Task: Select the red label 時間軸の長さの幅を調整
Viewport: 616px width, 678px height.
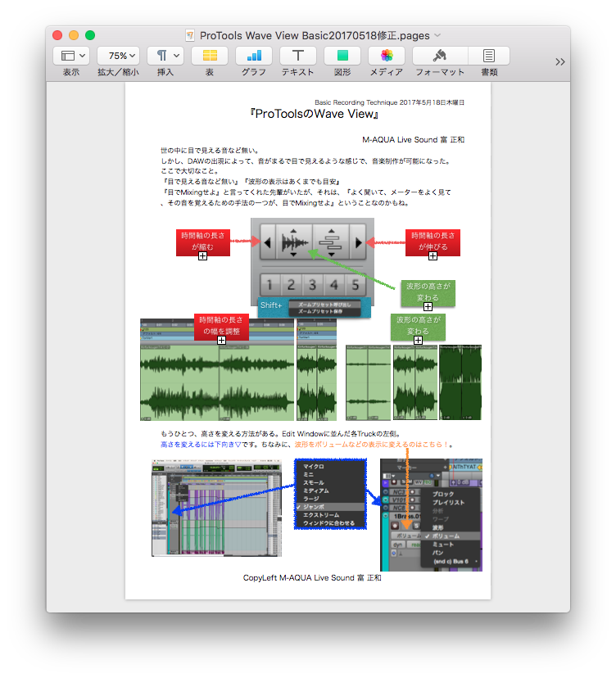Action: pos(221,327)
